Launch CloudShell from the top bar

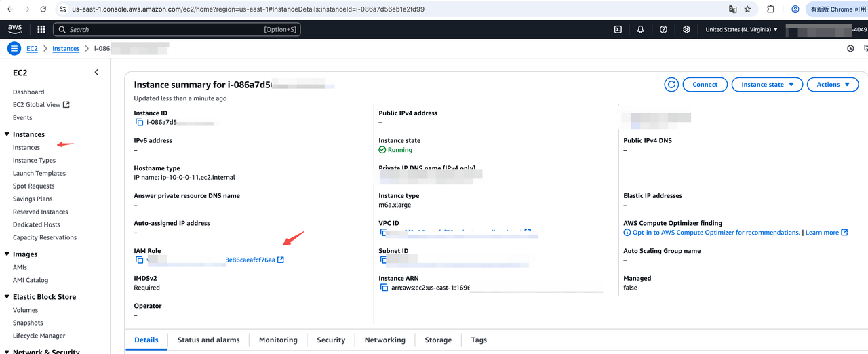618,29
